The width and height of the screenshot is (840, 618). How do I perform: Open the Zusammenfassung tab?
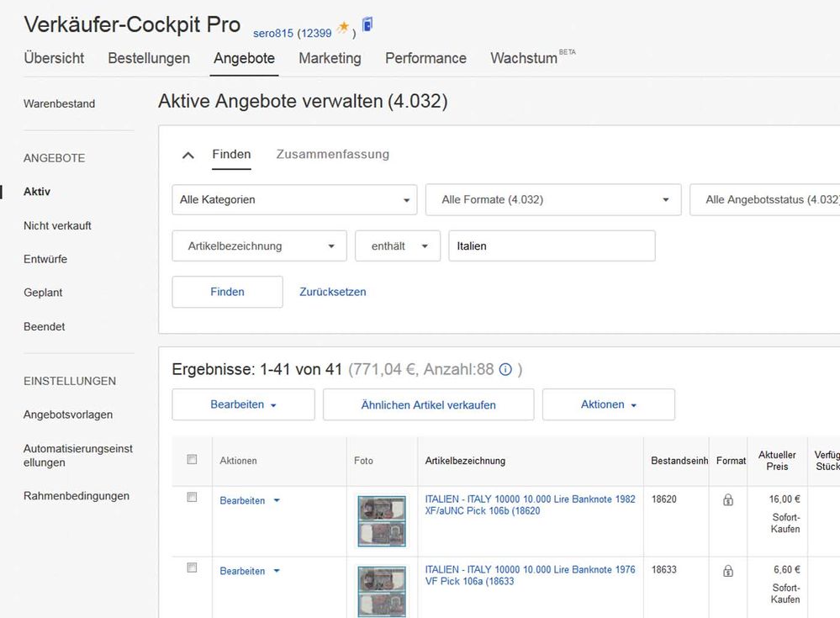332,155
